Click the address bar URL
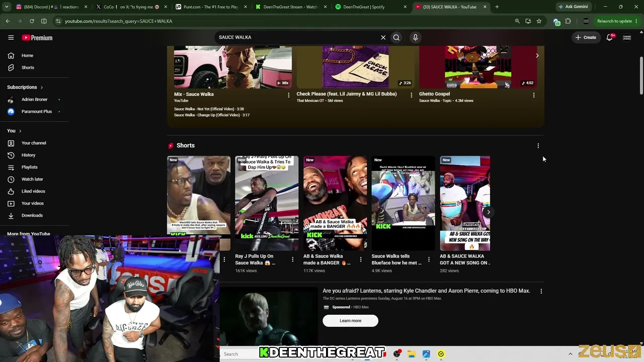This screenshot has width=644, height=362. 119,21
